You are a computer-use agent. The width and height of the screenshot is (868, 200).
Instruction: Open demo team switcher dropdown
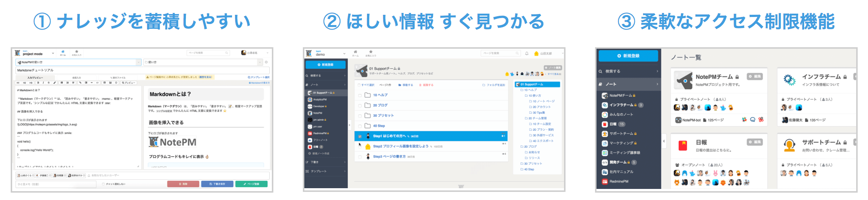pyautogui.click(x=344, y=54)
